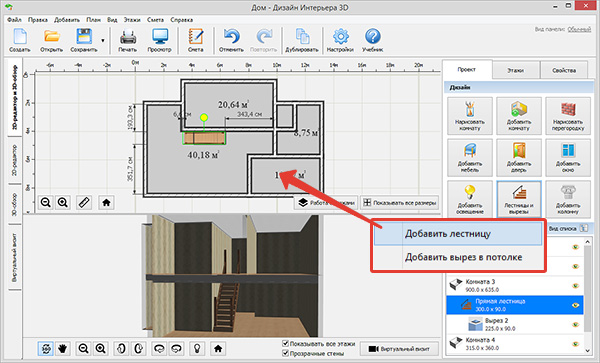Select Вырез 2 list item

click(x=515, y=324)
